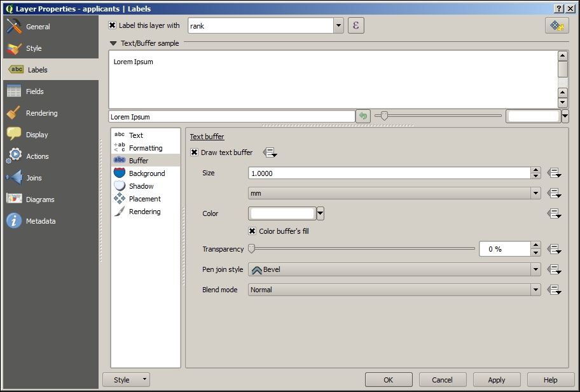Toggle Label this layer with checkbox

pyautogui.click(x=112, y=25)
